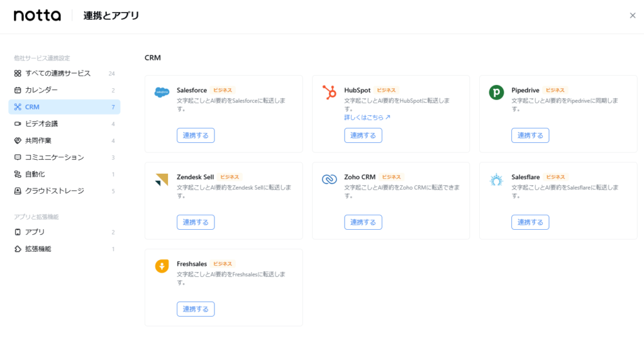The height and width of the screenshot is (345, 644).
Task: Open the アプリ section
Action: point(64,232)
